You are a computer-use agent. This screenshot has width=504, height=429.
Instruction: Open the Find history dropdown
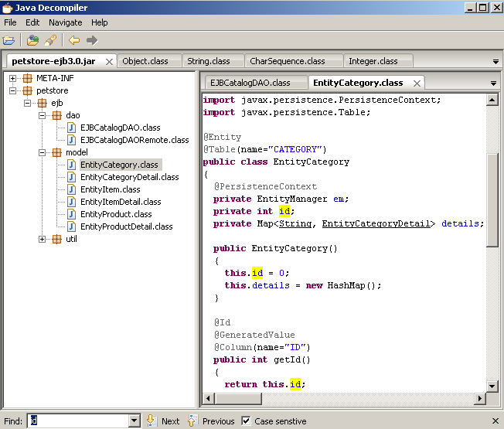tap(135, 421)
